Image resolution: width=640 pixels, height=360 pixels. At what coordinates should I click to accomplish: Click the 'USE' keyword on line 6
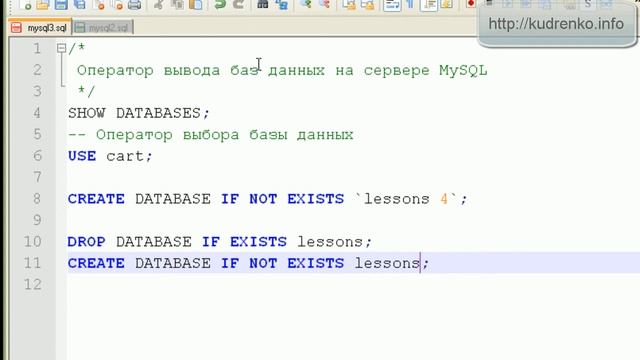tap(82, 156)
